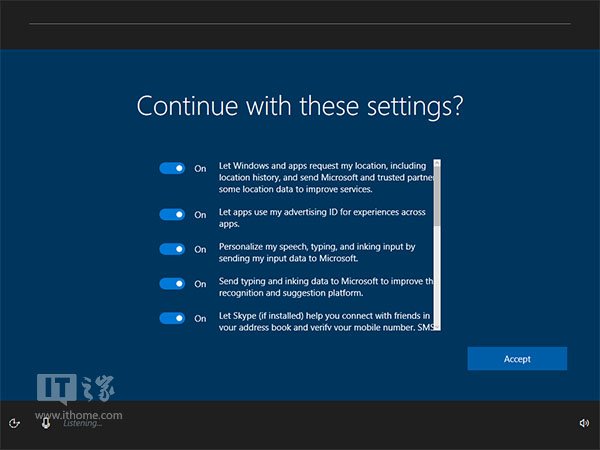Click the microphone listening icon
600x450 pixels.
46,423
